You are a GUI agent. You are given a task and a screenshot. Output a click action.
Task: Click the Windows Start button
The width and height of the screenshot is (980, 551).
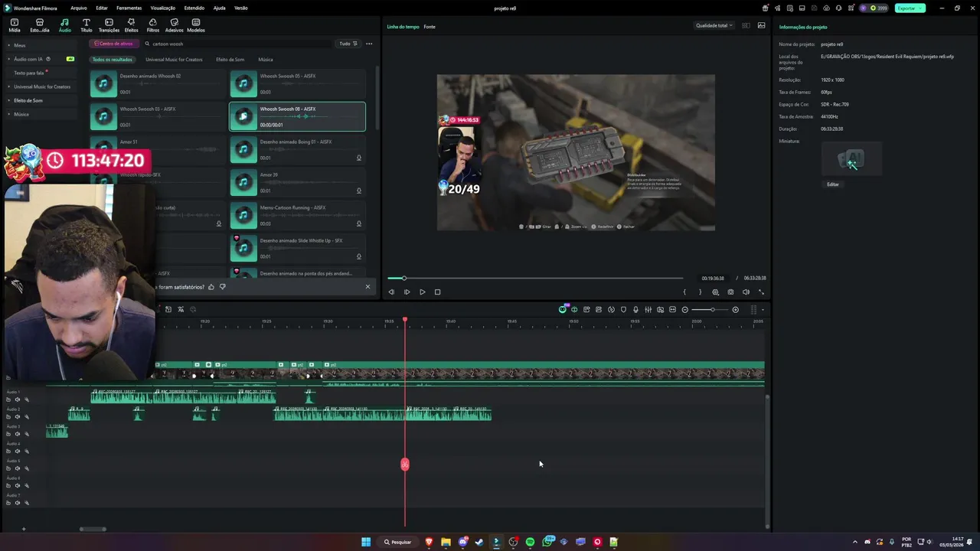(366, 542)
